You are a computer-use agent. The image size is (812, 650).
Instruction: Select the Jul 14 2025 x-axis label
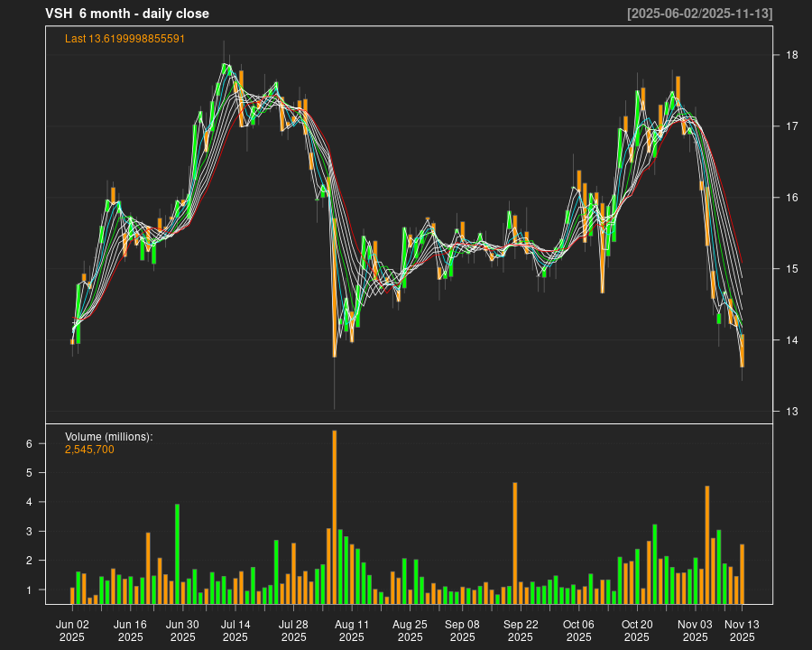coord(235,630)
